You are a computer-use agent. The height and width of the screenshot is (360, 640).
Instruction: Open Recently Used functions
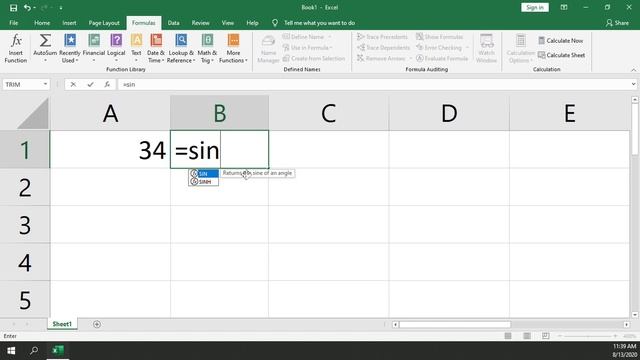pos(70,49)
